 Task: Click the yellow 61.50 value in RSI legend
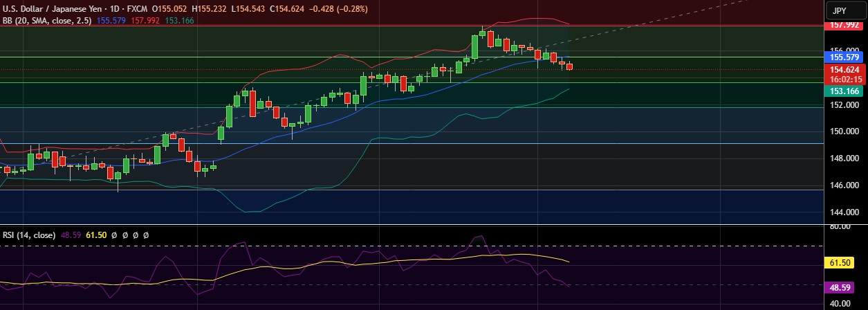click(x=95, y=235)
